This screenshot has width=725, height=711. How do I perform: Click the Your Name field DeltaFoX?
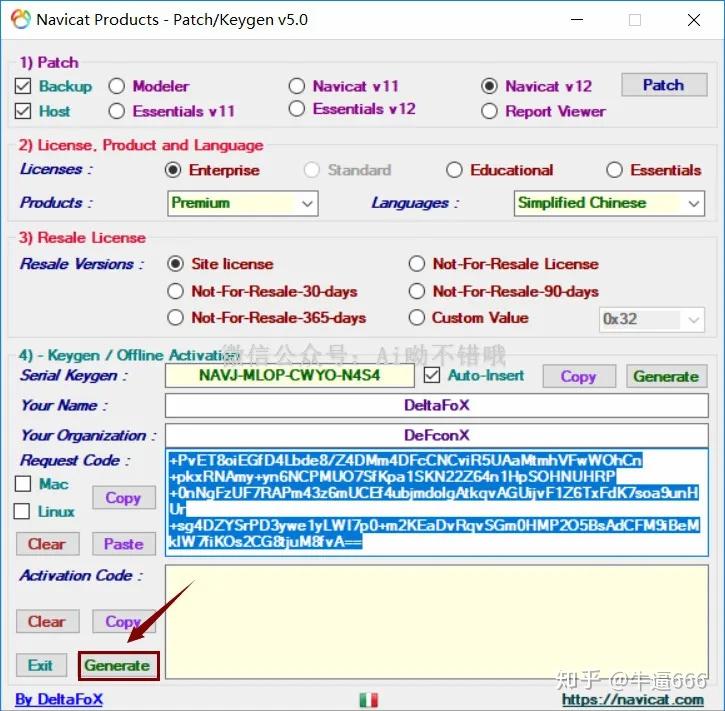pos(436,405)
